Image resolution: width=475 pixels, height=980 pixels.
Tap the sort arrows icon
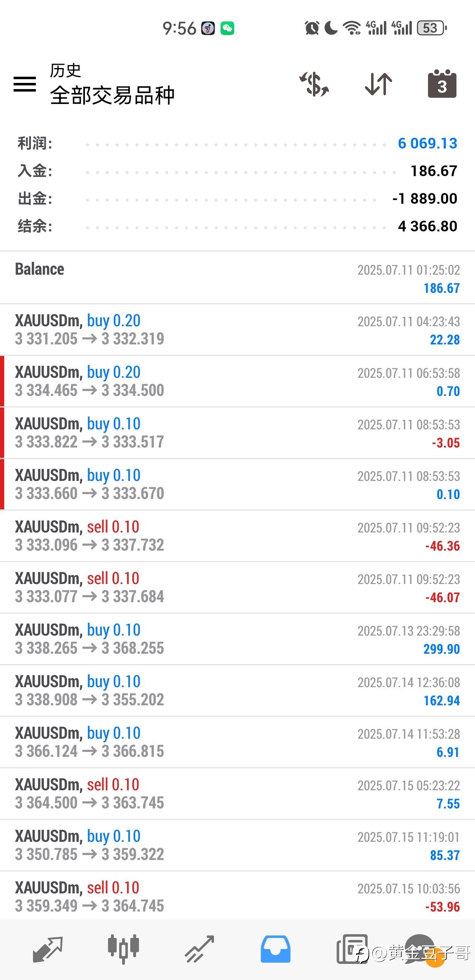(x=378, y=84)
